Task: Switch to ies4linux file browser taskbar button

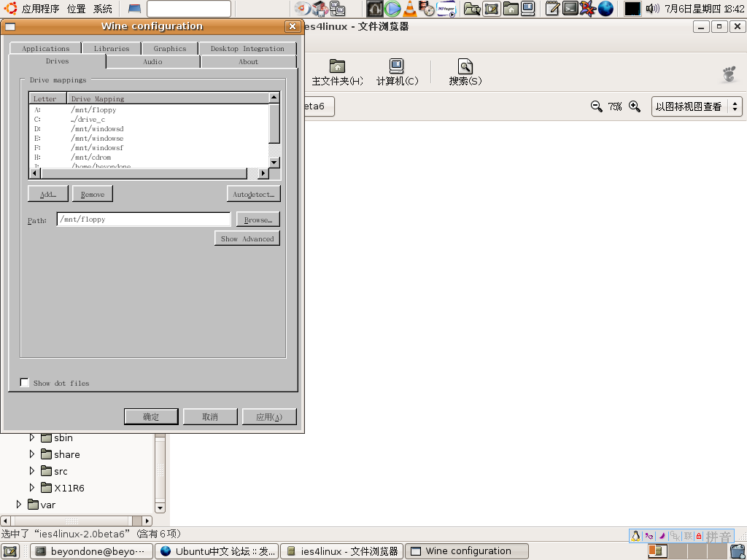Action: pyautogui.click(x=342, y=551)
